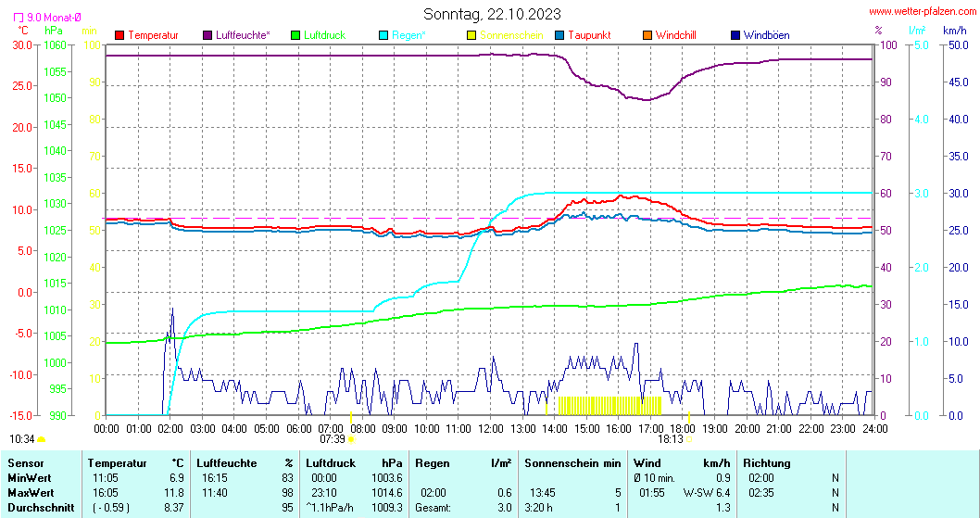980x518 pixels.
Task: Click the 18:13 sunset time label
Action: click(671, 439)
